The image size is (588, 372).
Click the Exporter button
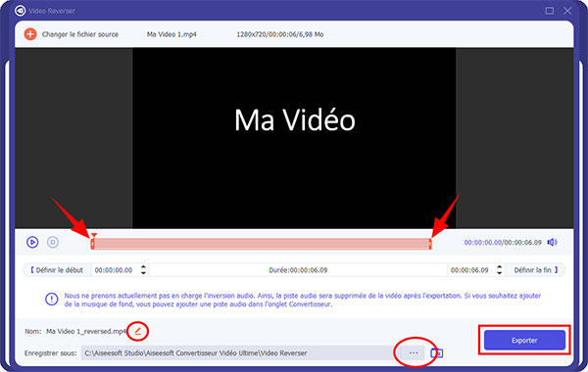[524, 340]
